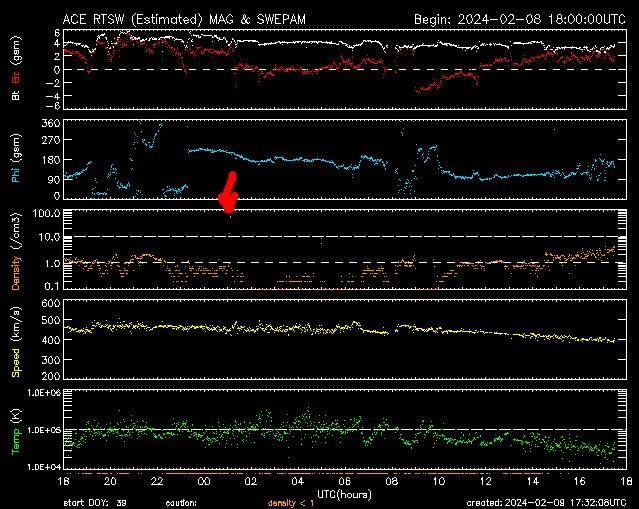The width and height of the screenshot is (639, 509).
Task: Click the red arrow annotation
Action: point(229,192)
